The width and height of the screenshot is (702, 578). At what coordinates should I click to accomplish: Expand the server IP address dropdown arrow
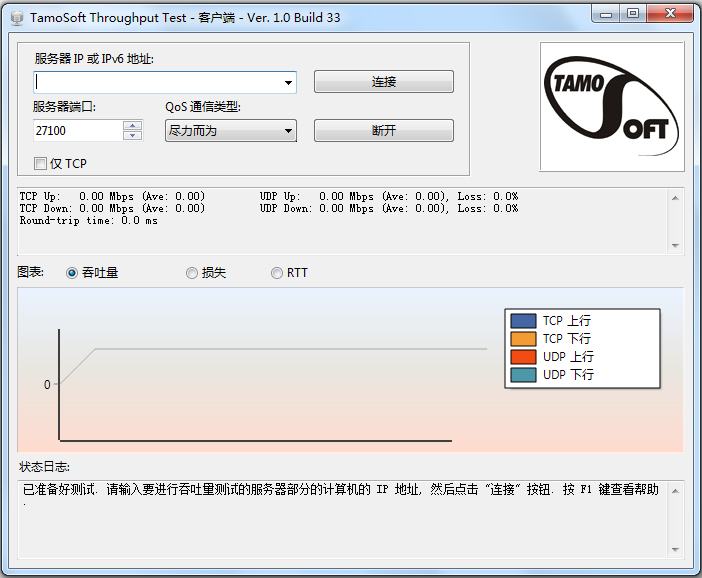[x=288, y=82]
